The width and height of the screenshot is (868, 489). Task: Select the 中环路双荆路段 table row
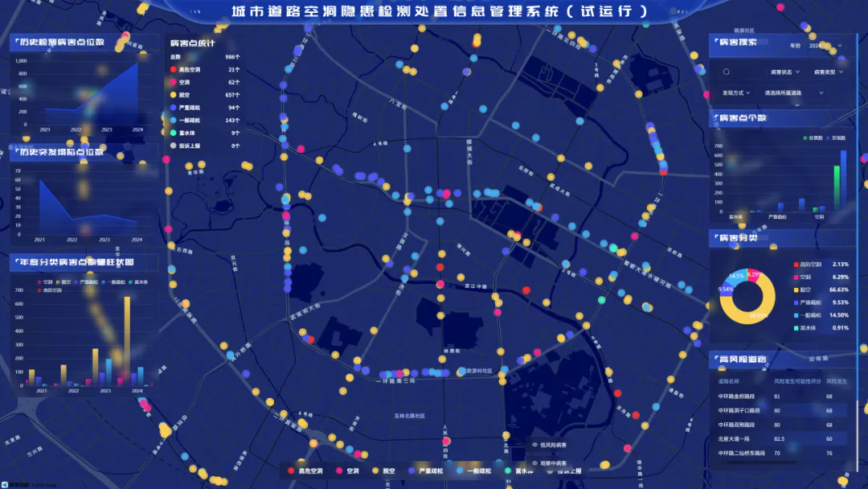pyautogui.click(x=782, y=425)
